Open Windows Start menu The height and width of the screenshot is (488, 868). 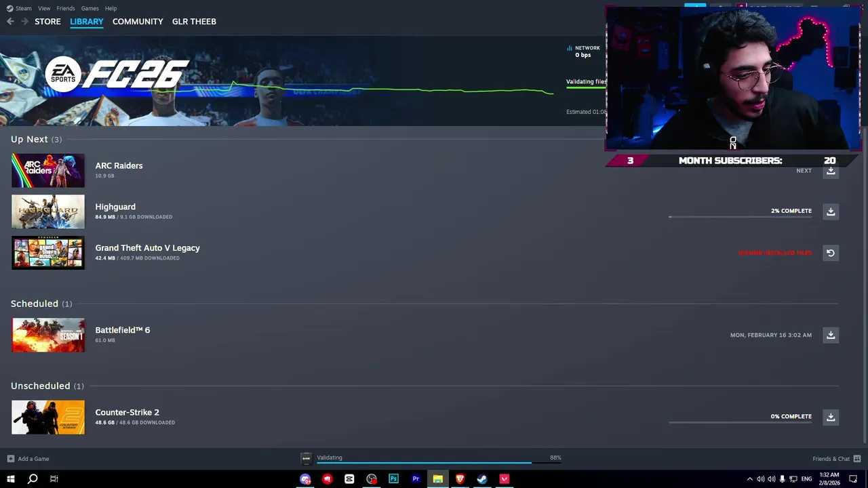click(x=10, y=479)
